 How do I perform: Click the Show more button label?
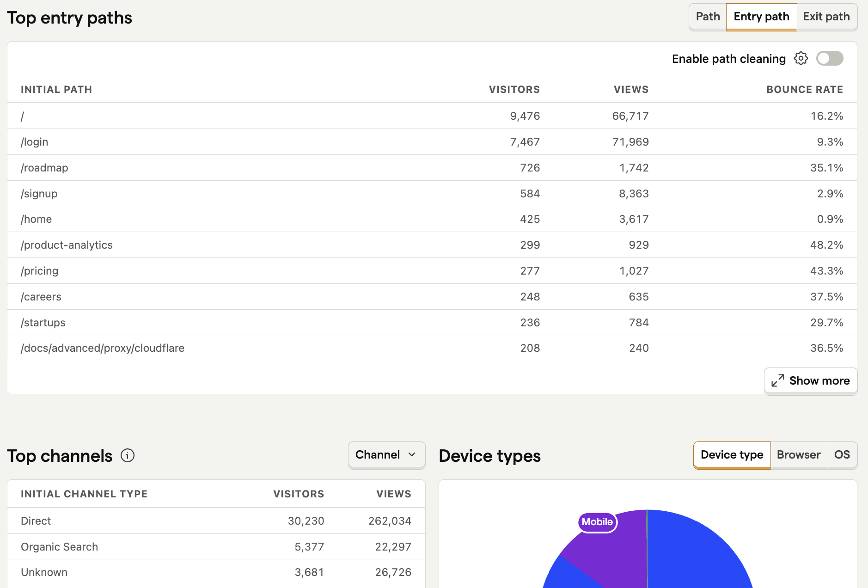(x=819, y=381)
